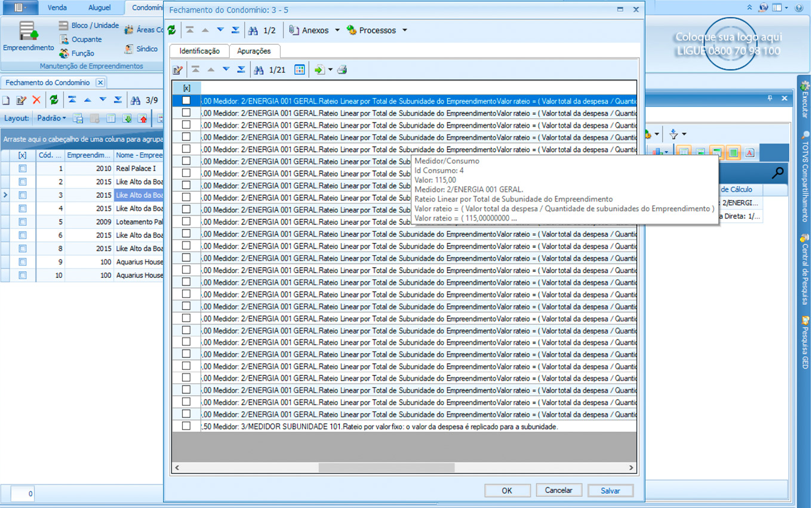The height and width of the screenshot is (508, 812).
Task: Open the column grid selector icon
Action: coord(300,70)
